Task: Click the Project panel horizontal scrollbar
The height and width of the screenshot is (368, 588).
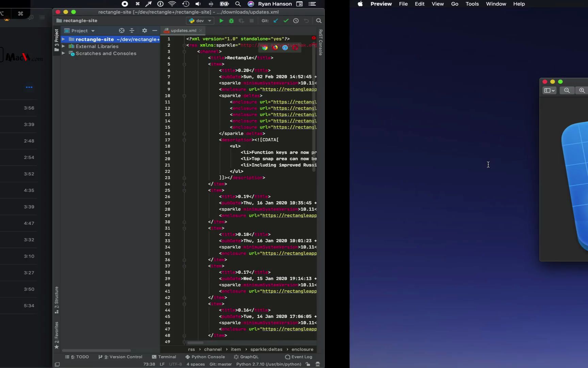Action: tap(96, 350)
